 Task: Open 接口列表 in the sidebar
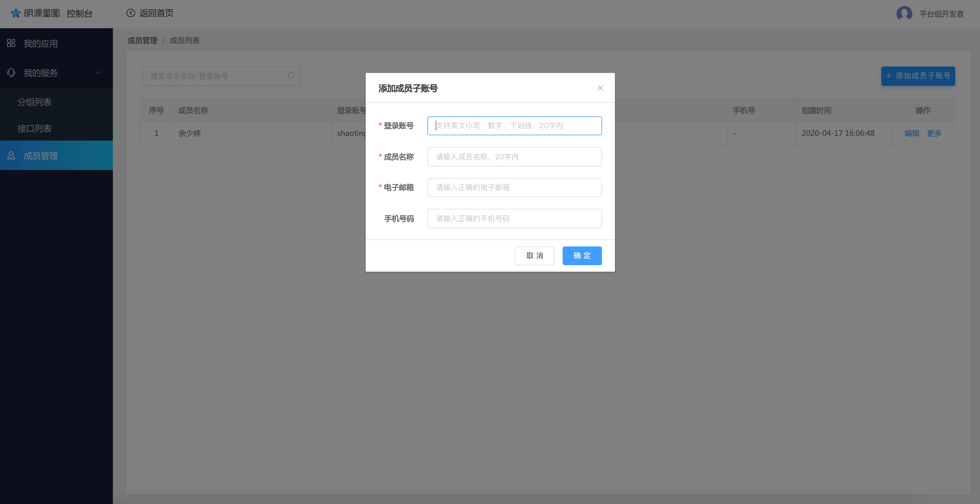pyautogui.click(x=35, y=128)
